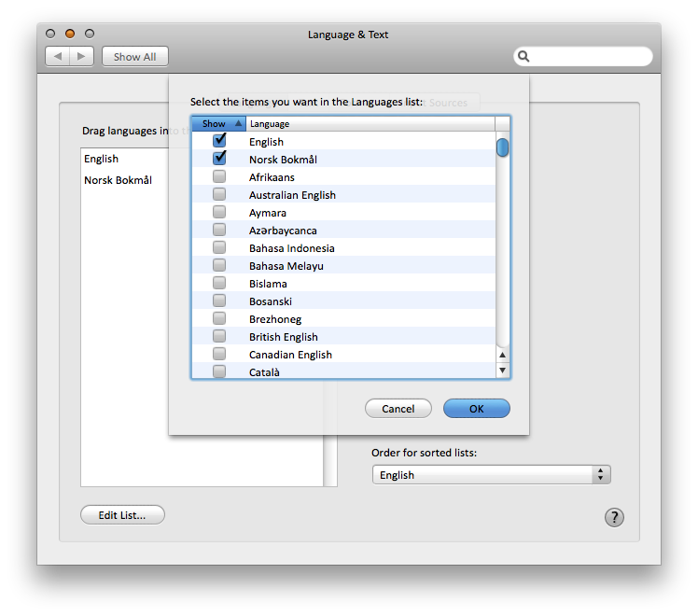
Task: Click Cancel in the language sheet
Action: pos(398,409)
